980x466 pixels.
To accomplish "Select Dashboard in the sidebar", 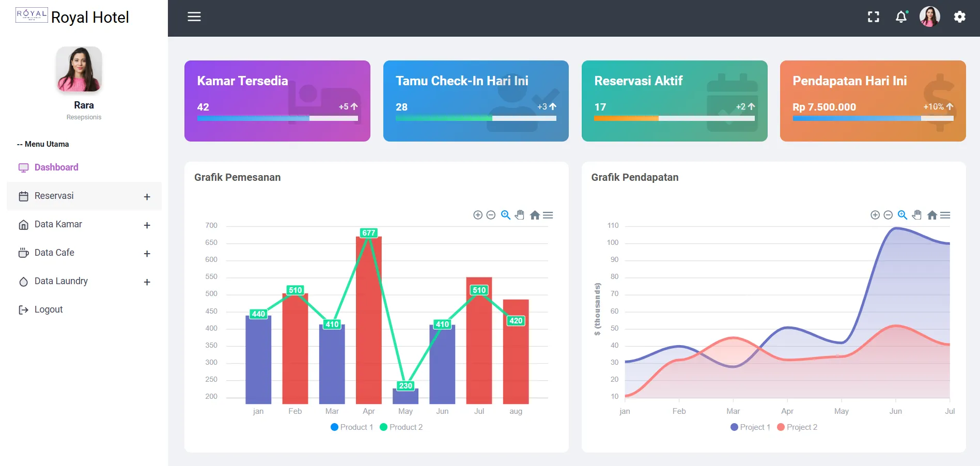I will (56, 167).
